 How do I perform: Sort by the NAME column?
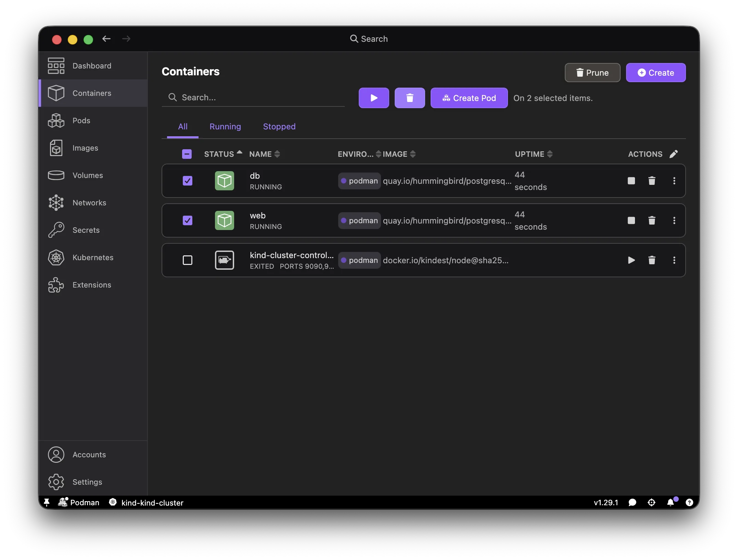(x=265, y=154)
